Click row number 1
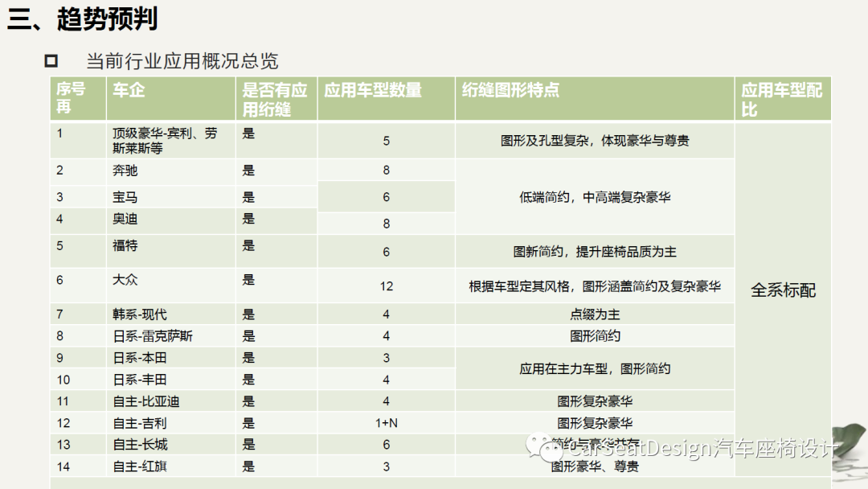The image size is (868, 489). [x=59, y=134]
